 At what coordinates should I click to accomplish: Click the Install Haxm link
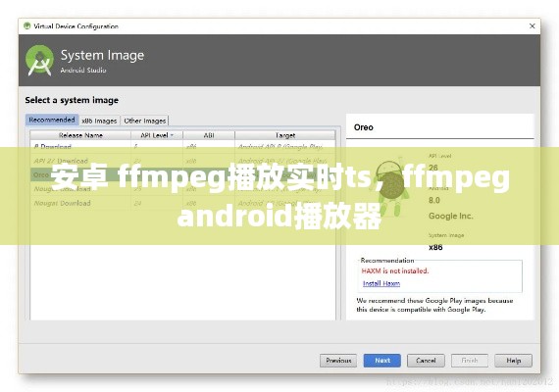pyautogui.click(x=381, y=283)
